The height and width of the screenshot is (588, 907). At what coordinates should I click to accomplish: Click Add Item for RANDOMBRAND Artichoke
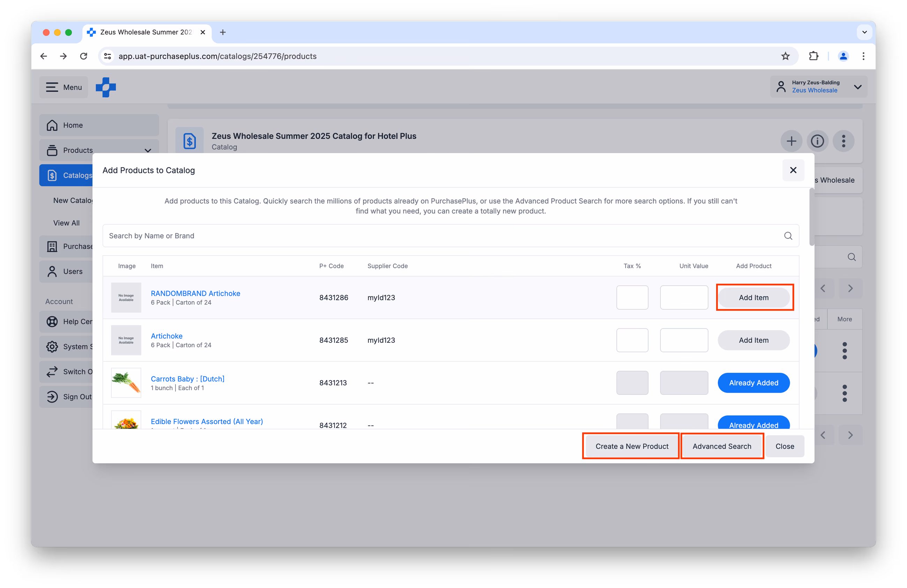(x=754, y=297)
